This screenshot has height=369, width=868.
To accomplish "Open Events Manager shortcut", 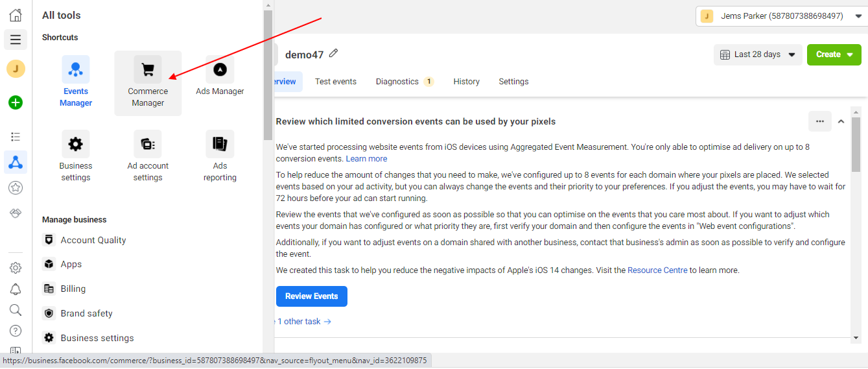I will (76, 83).
